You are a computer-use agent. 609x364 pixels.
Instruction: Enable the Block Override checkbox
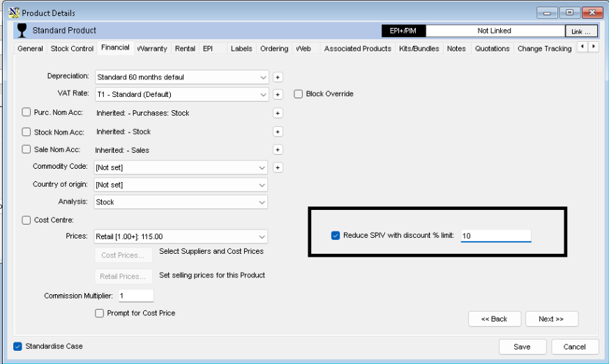point(299,94)
